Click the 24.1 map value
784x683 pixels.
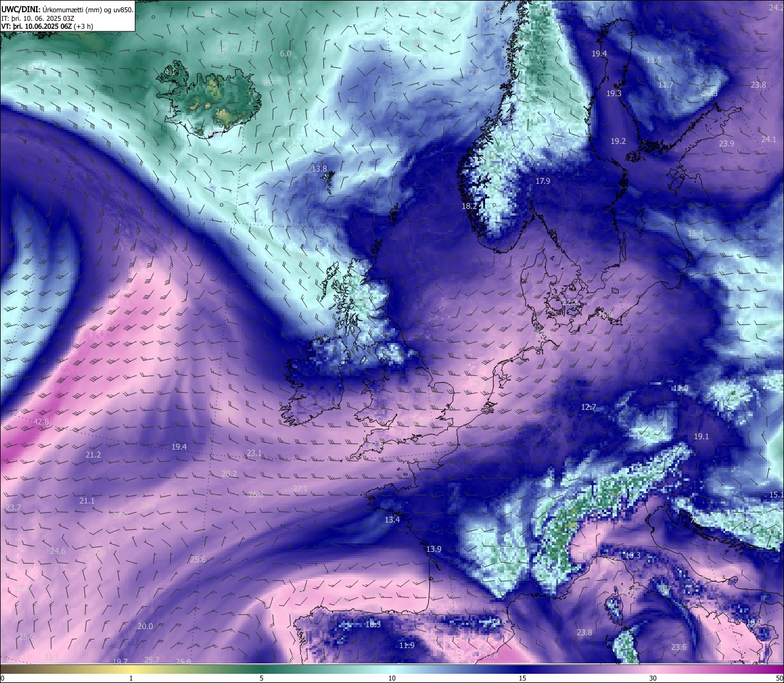click(x=769, y=140)
